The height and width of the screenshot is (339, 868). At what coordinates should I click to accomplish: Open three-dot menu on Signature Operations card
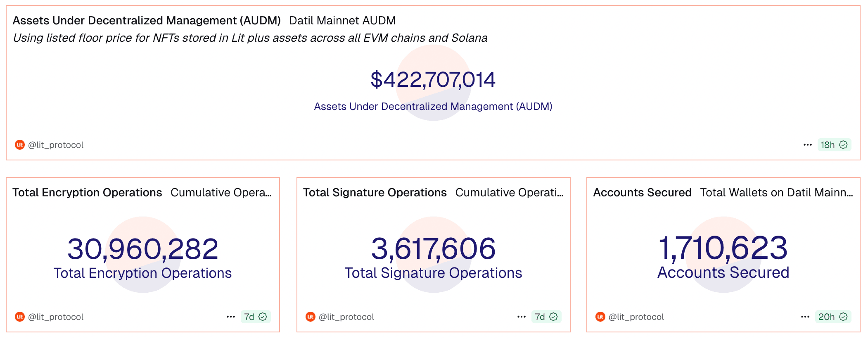click(x=521, y=317)
